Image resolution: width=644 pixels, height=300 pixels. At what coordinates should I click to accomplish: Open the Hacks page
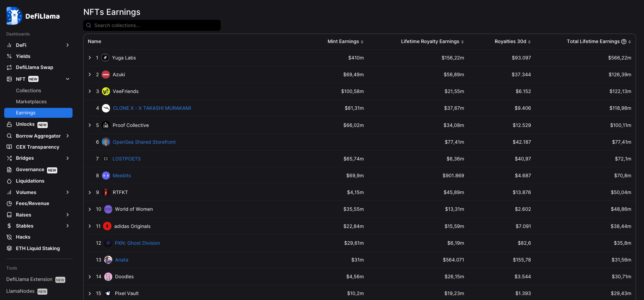(x=23, y=237)
